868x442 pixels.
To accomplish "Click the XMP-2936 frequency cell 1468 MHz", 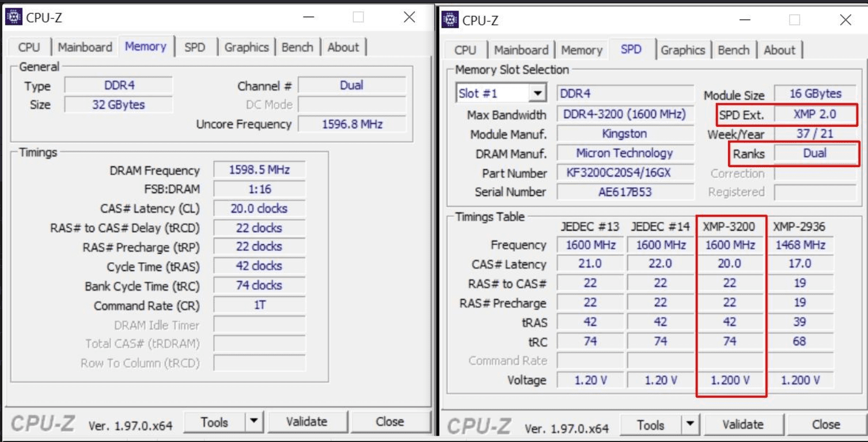I will pos(800,245).
